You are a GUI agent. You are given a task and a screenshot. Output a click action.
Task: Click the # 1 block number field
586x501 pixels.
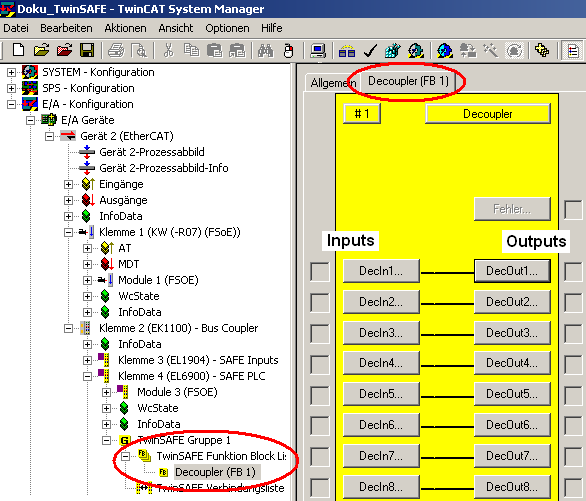[x=362, y=114]
